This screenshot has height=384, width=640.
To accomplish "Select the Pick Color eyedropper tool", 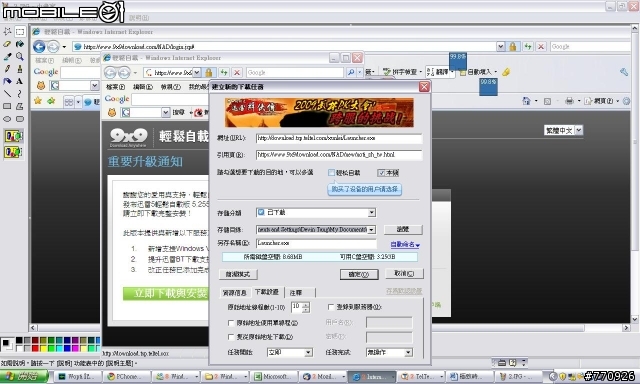I will coord(7,56).
